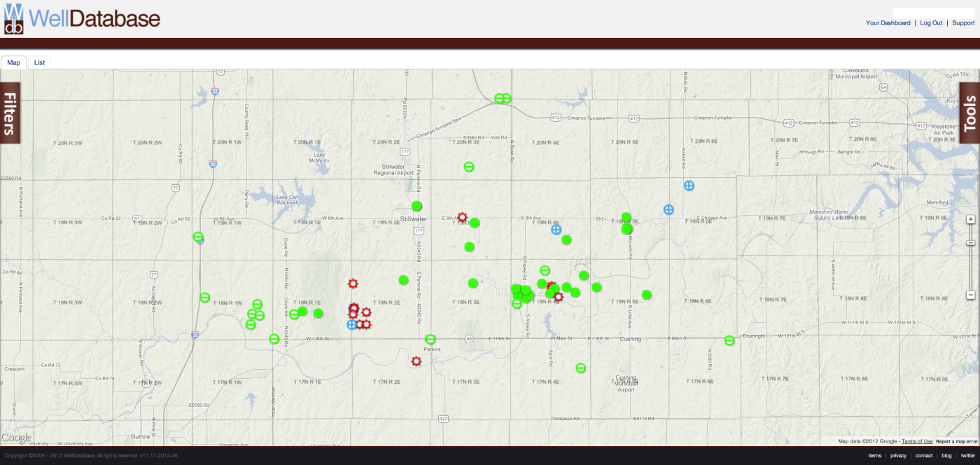Open the terms link in the footer
Screen dimensions: 980x465
[875, 456]
